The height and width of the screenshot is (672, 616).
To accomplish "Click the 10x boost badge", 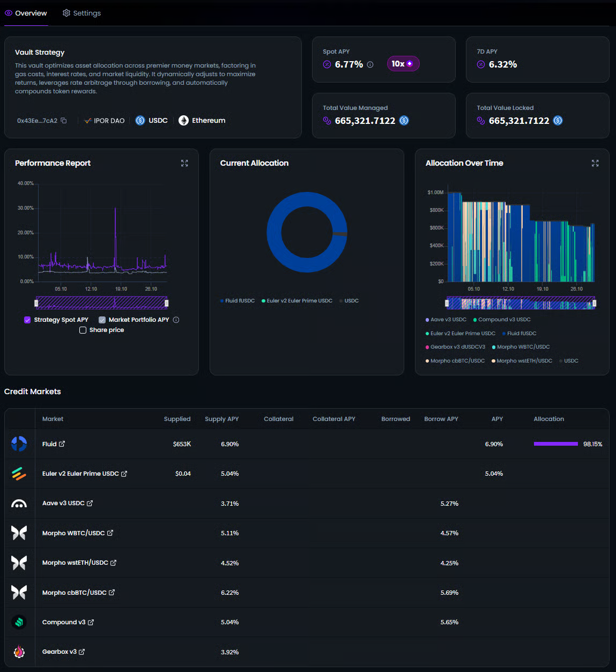I will click(x=403, y=64).
